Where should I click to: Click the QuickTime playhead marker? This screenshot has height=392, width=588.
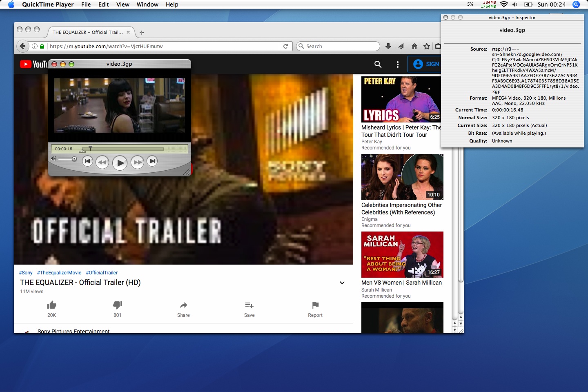pyautogui.click(x=90, y=147)
